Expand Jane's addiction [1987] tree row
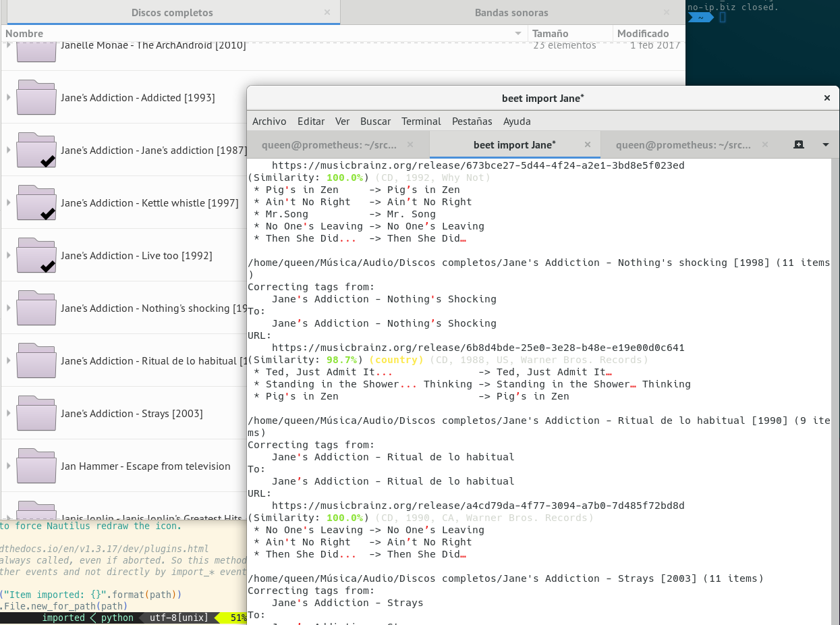 (8, 150)
